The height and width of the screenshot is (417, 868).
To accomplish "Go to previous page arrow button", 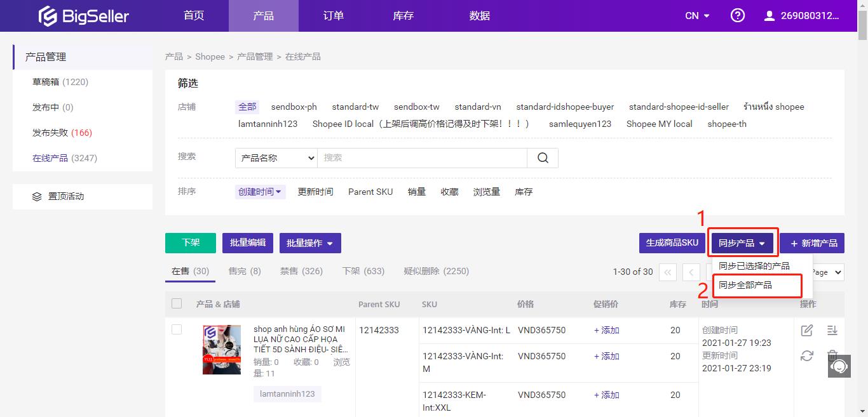I will [691, 272].
